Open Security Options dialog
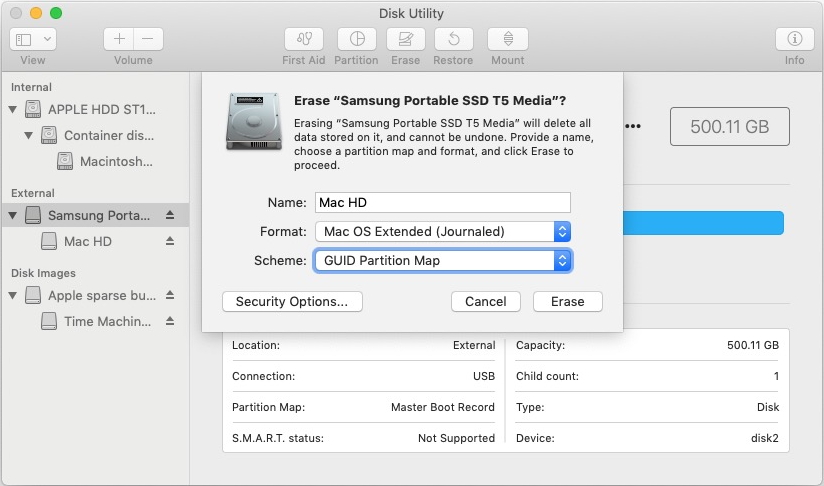The width and height of the screenshot is (824, 486). pyautogui.click(x=292, y=302)
